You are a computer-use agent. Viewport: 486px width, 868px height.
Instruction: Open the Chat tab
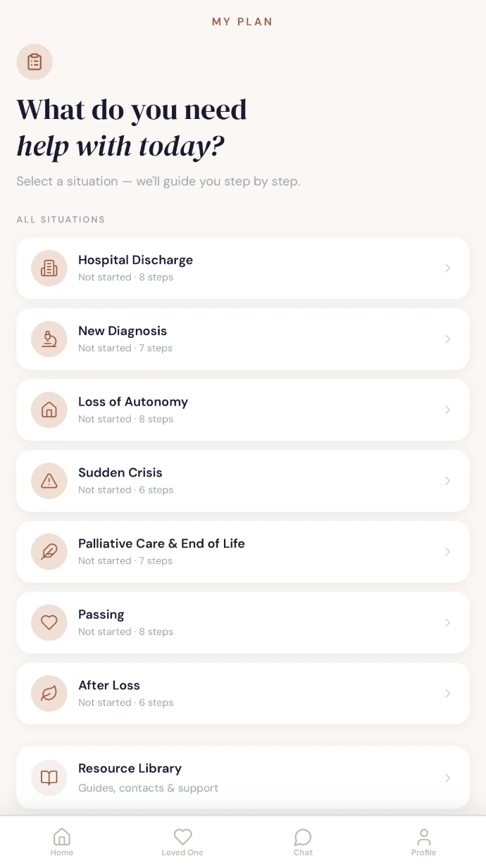303,842
